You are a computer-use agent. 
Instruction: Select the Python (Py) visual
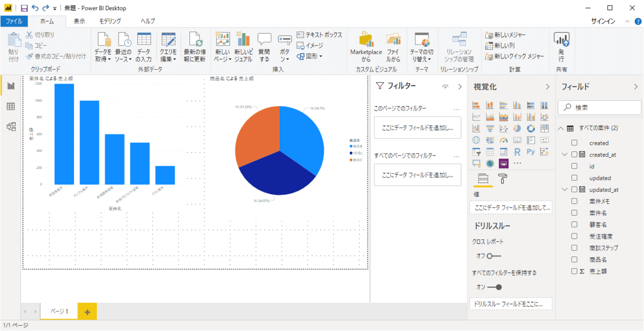click(x=531, y=152)
